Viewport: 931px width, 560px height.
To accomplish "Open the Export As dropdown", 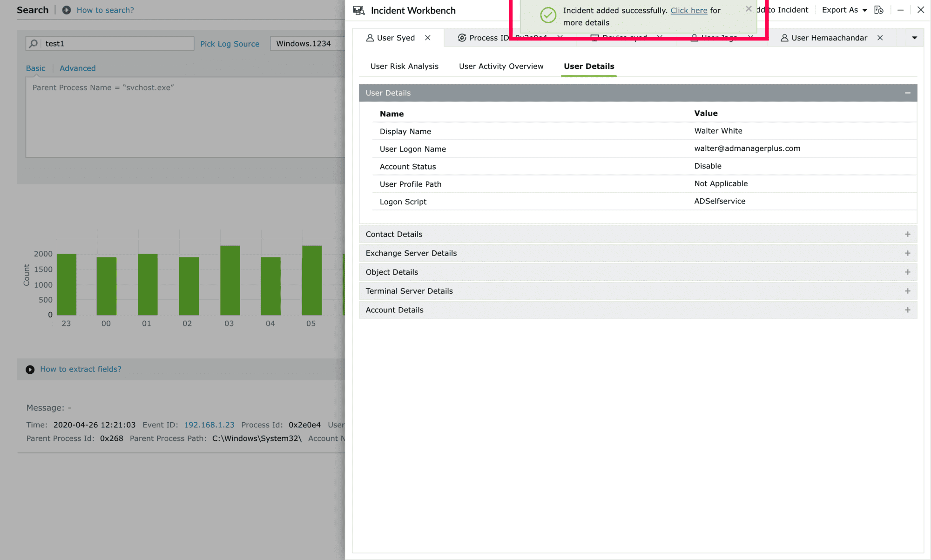I will click(844, 10).
